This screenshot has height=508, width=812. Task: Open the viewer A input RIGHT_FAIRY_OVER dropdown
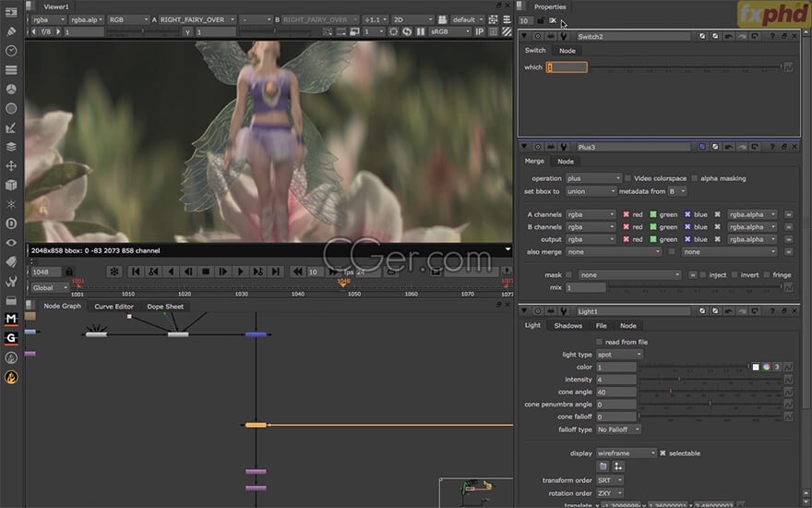coord(197,19)
